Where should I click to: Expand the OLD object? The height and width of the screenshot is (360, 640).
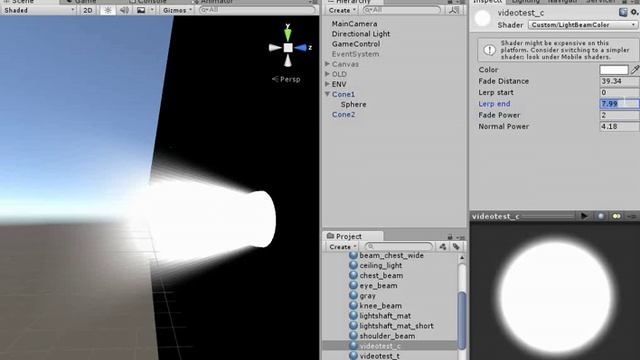[x=327, y=74]
